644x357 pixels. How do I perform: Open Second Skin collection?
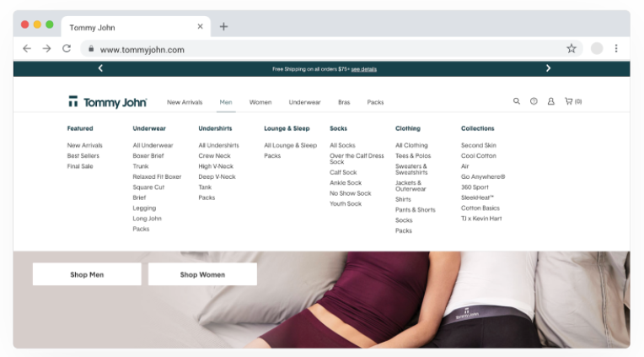point(479,145)
